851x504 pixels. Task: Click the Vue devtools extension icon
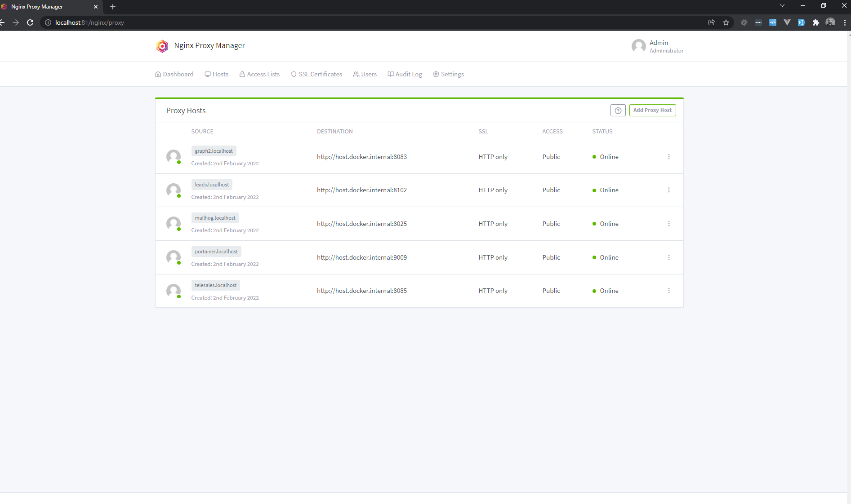pyautogui.click(x=787, y=22)
